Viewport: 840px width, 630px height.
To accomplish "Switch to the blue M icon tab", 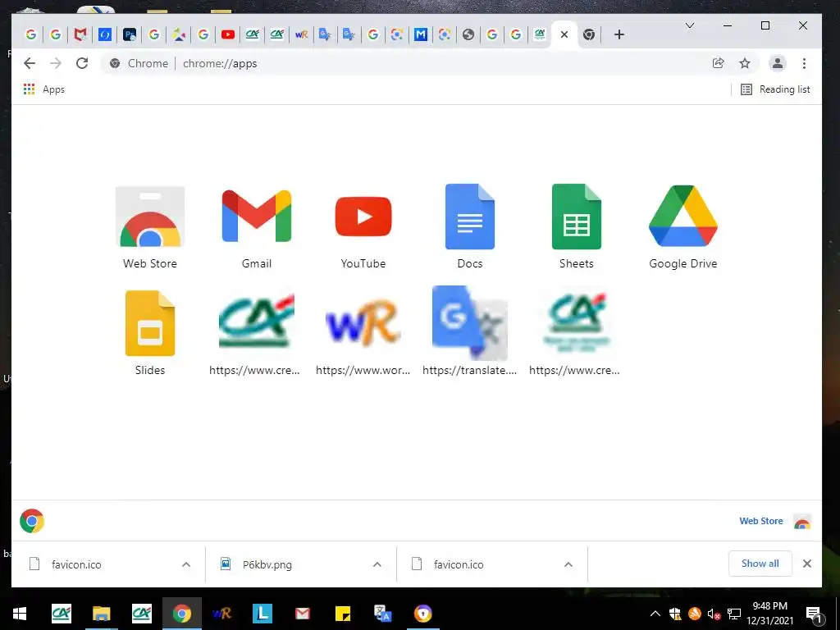I will pyautogui.click(x=421, y=34).
